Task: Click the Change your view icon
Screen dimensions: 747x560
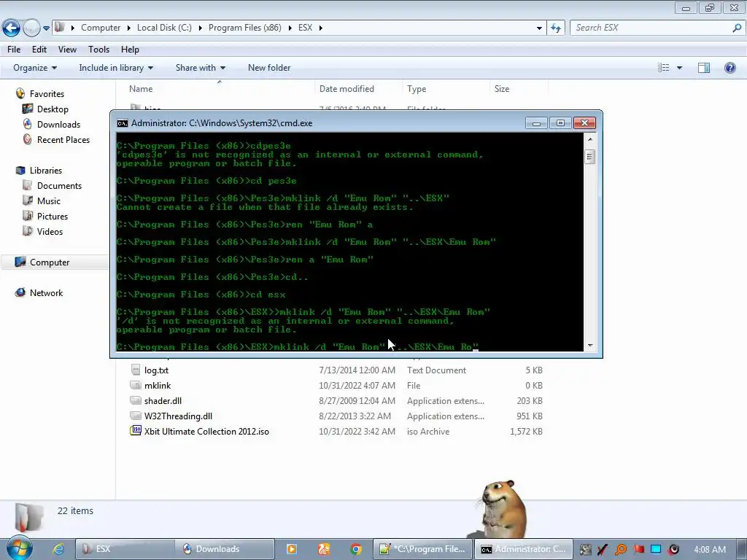Action: coord(664,68)
